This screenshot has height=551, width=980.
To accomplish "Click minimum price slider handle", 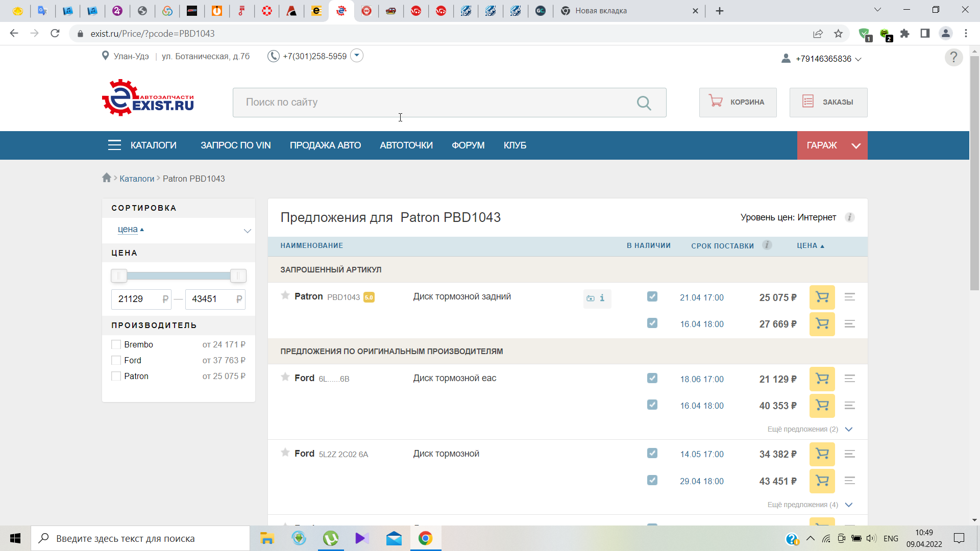I will [119, 276].
